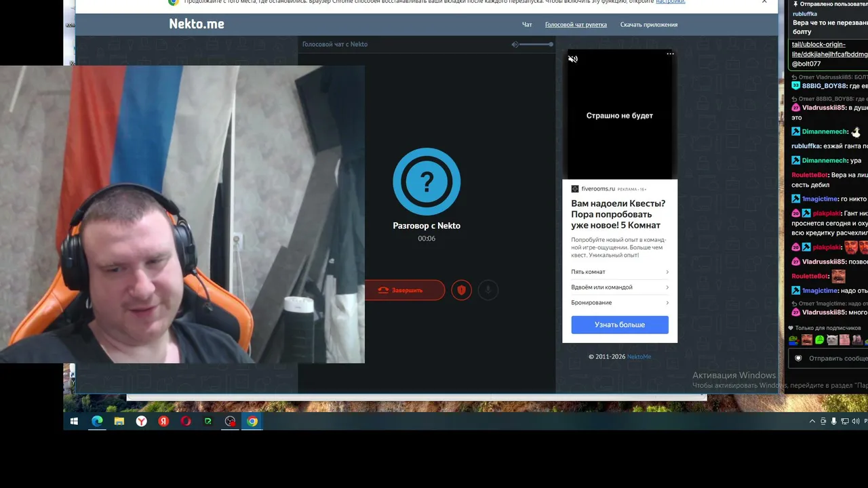Click username 88BIG_BOY88 in chat

click(825, 86)
